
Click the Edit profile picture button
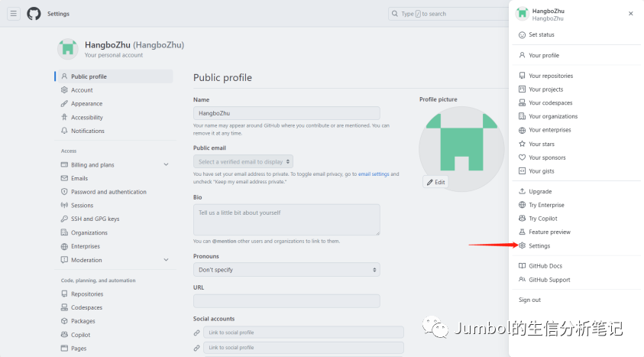pos(435,182)
